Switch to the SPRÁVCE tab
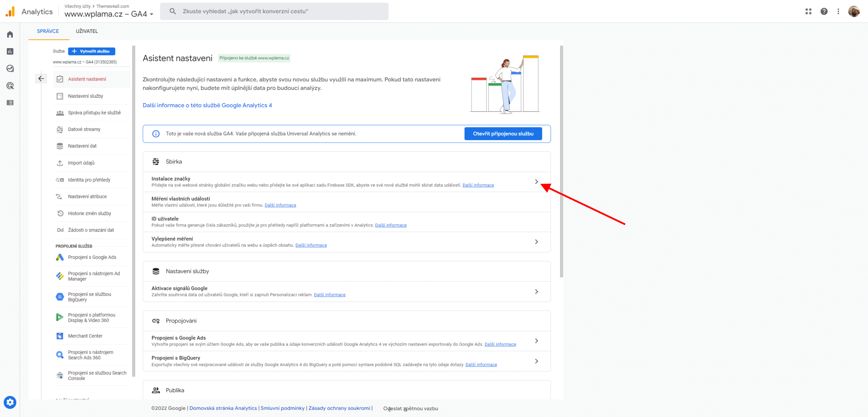 [x=48, y=31]
